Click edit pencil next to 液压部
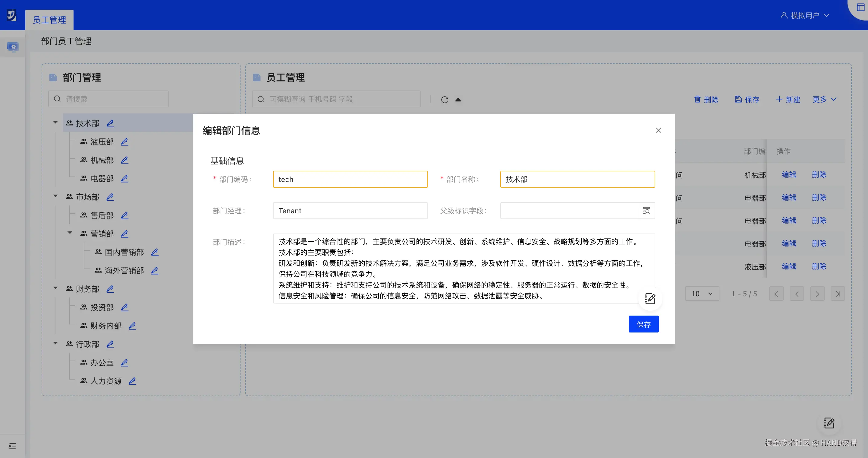 124,142
